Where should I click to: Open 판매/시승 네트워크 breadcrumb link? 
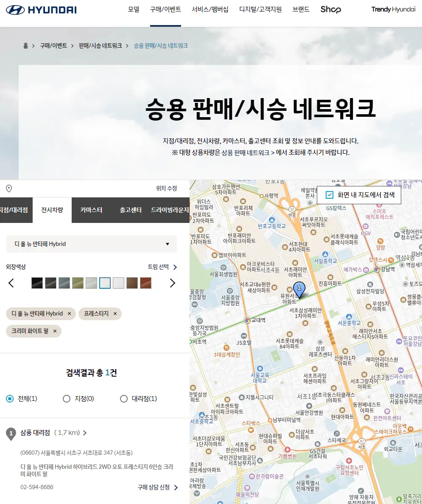[100, 45]
